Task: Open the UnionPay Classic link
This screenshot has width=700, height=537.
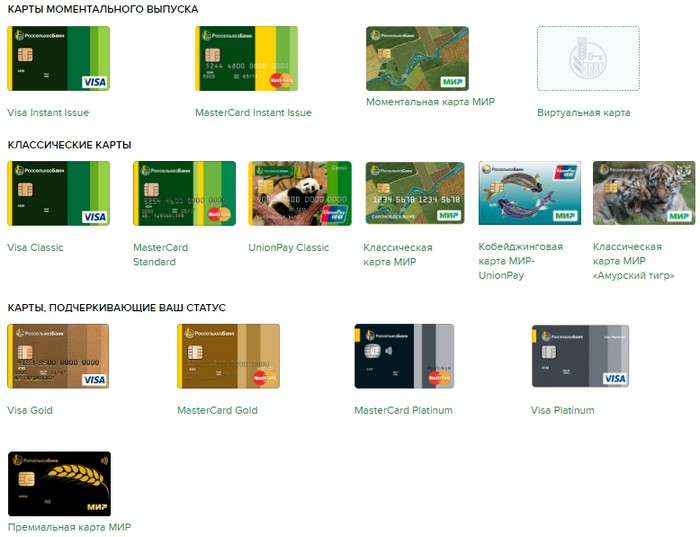Action: click(288, 247)
